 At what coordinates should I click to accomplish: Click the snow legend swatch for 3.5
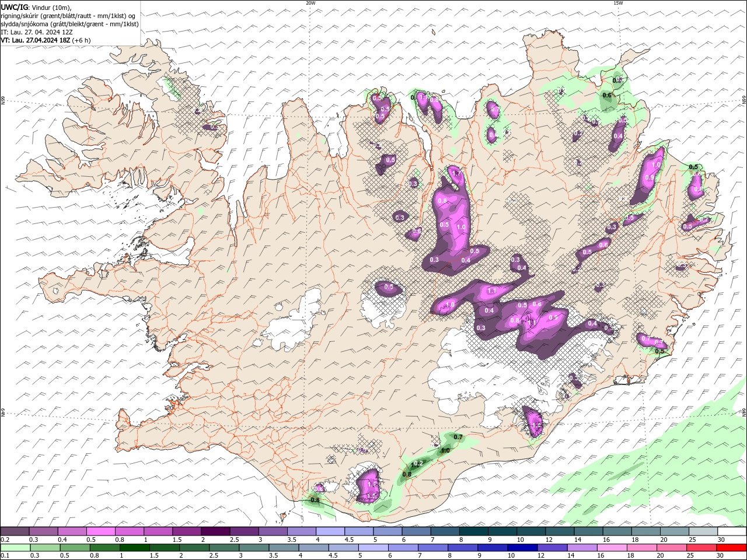point(301,531)
